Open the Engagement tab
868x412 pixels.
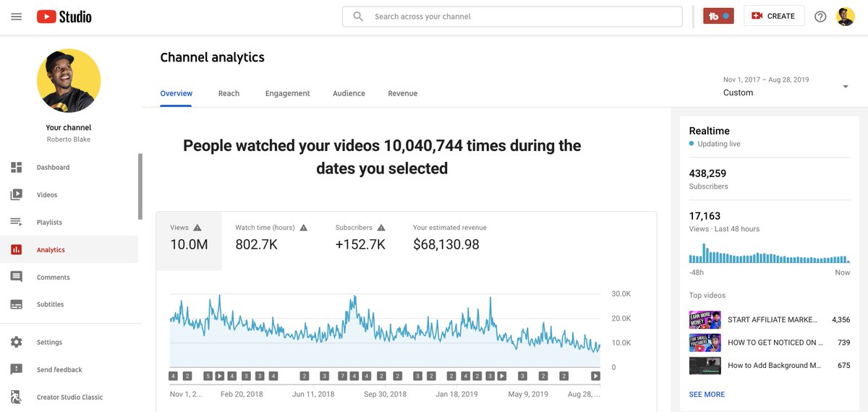point(287,93)
